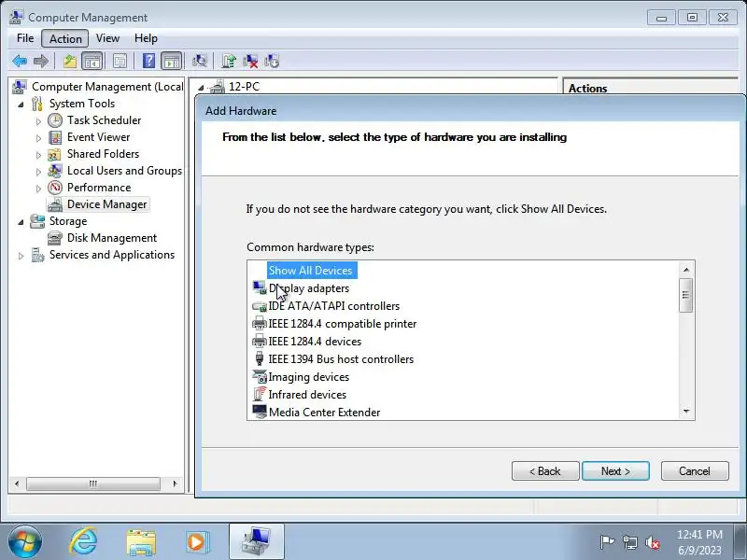
Task: Expand the Performance node
Action: click(x=38, y=189)
